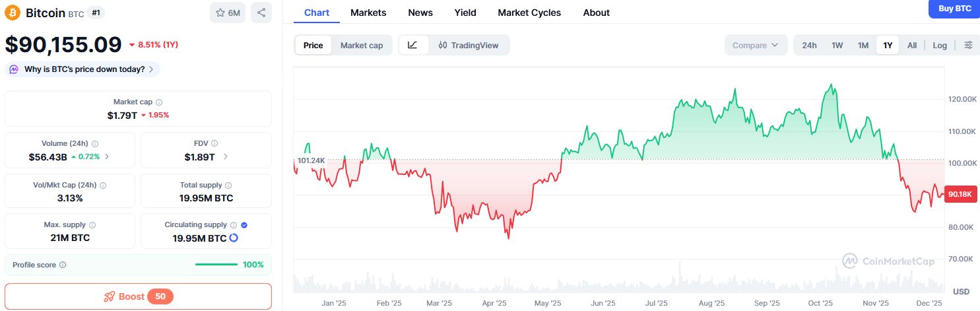This screenshot has height=311, width=980.
Task: Click the Max. supply info icon
Action: tap(92, 225)
